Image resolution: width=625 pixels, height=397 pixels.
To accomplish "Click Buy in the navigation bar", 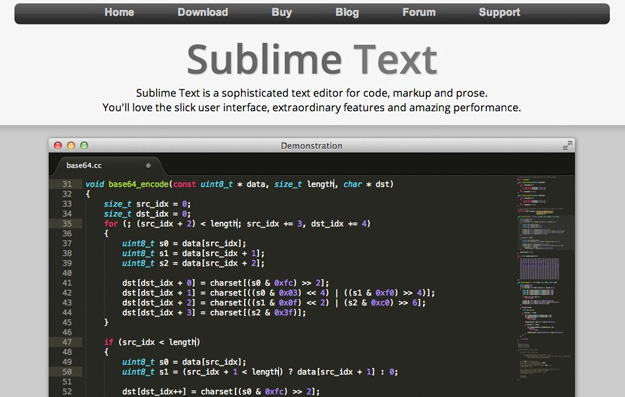I will point(281,12).
